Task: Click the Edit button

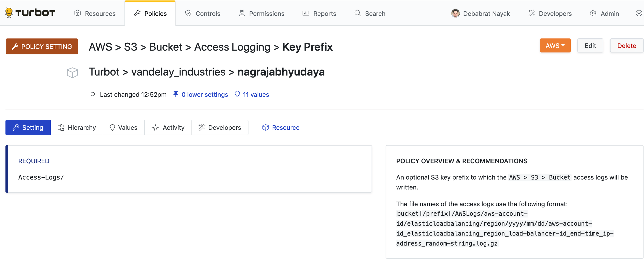Action: coord(590,46)
